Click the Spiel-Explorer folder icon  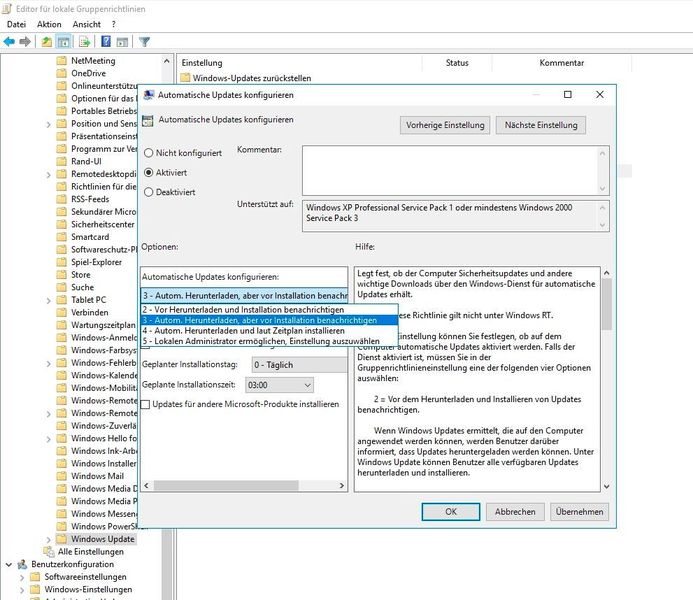(x=61, y=262)
